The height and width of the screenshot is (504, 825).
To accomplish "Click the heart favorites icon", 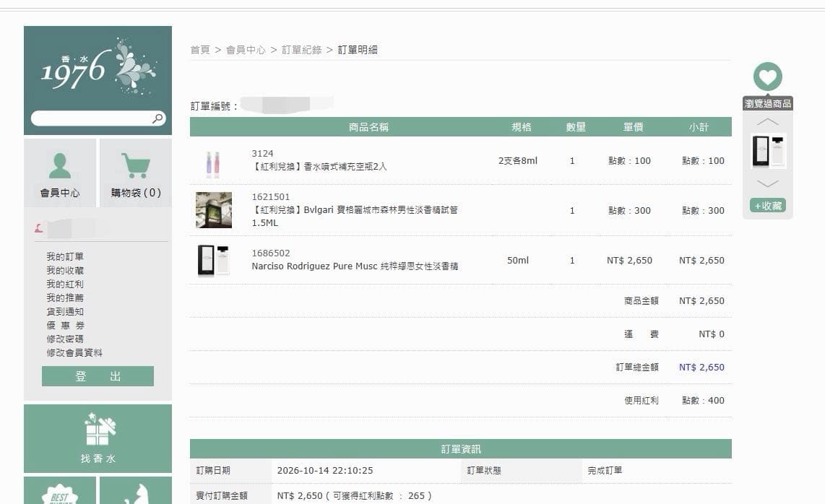I will [x=768, y=77].
